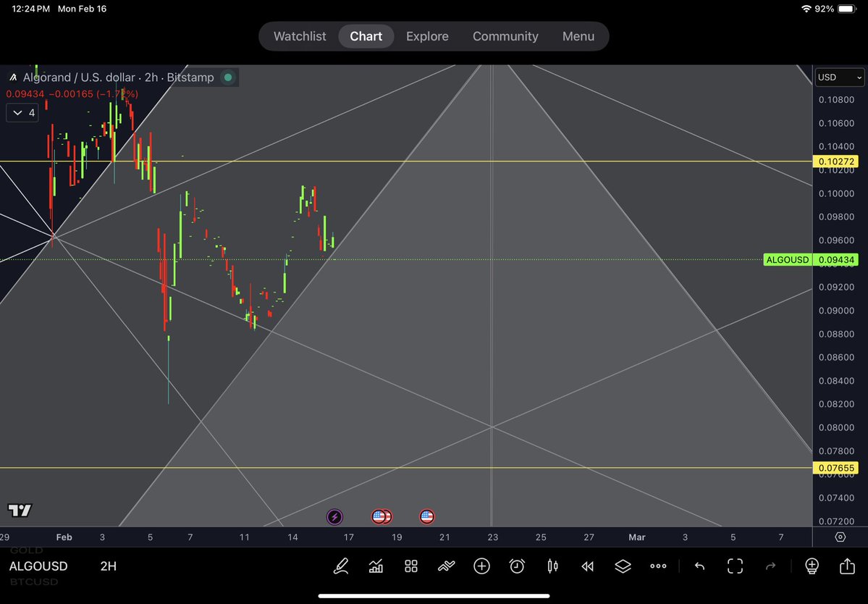The image size is (868, 604).
Task: Undo the last action arrow
Action: click(x=700, y=566)
